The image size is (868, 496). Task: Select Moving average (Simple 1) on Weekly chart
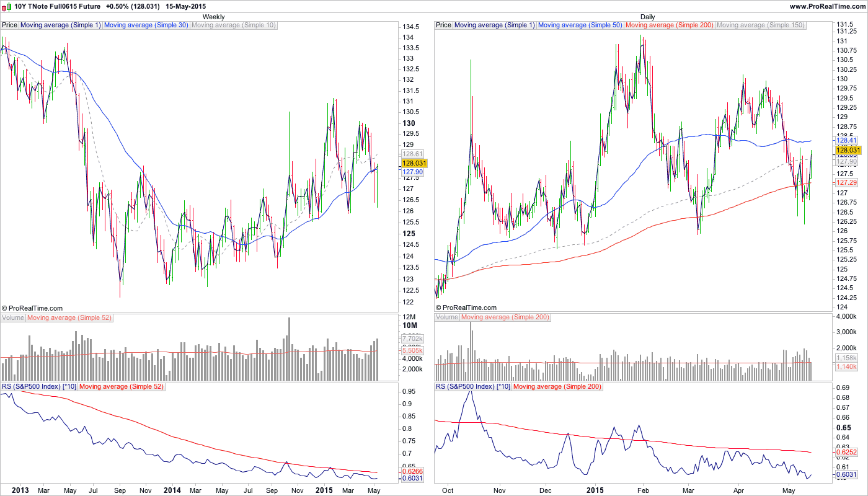pyautogui.click(x=60, y=25)
